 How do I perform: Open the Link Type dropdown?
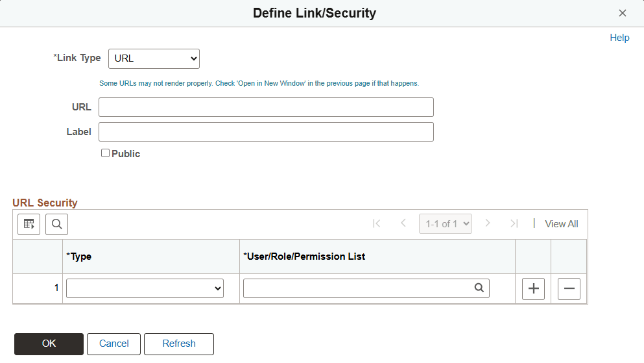(154, 58)
